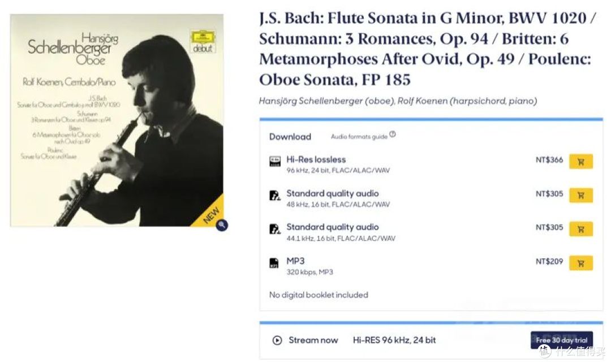This screenshot has width=611, height=364.
Task: Click the MP3 file format icon
Action: (x=274, y=263)
